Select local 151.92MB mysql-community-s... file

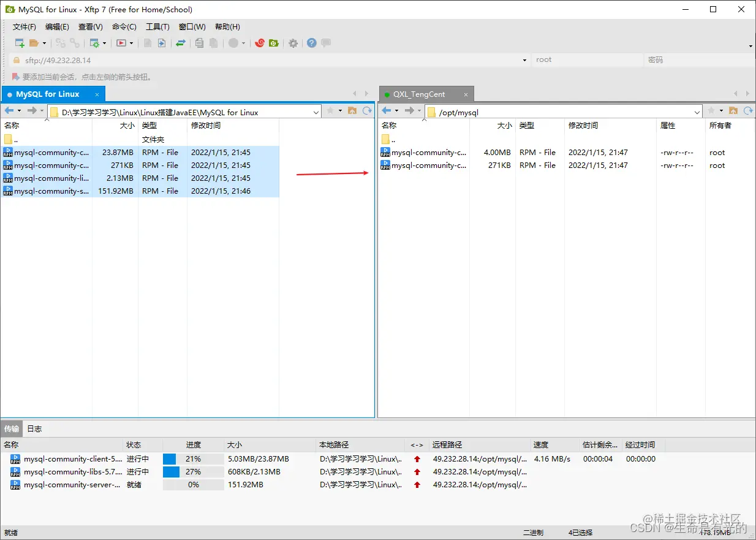click(x=140, y=191)
